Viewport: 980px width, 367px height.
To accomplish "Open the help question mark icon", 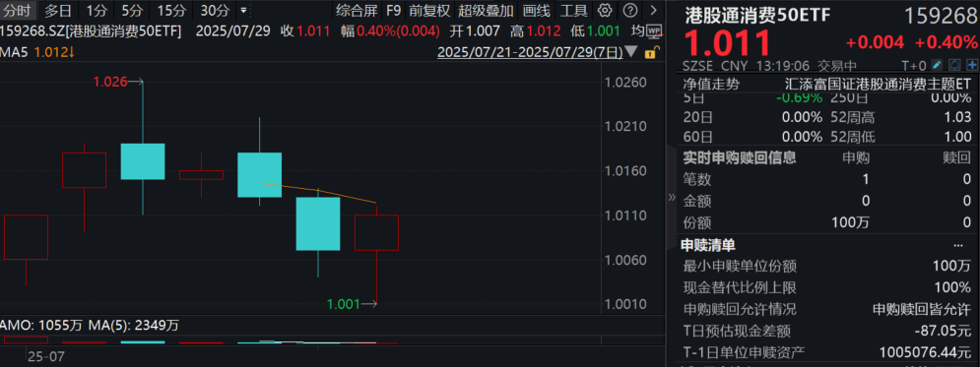I will click(x=630, y=10).
